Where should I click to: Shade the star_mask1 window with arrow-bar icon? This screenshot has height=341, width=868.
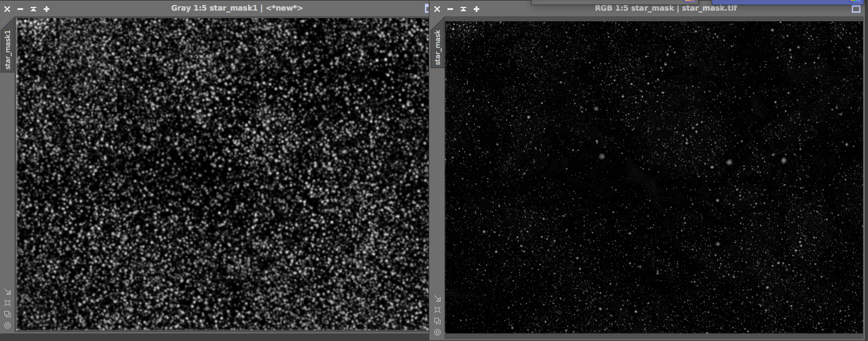coord(33,9)
